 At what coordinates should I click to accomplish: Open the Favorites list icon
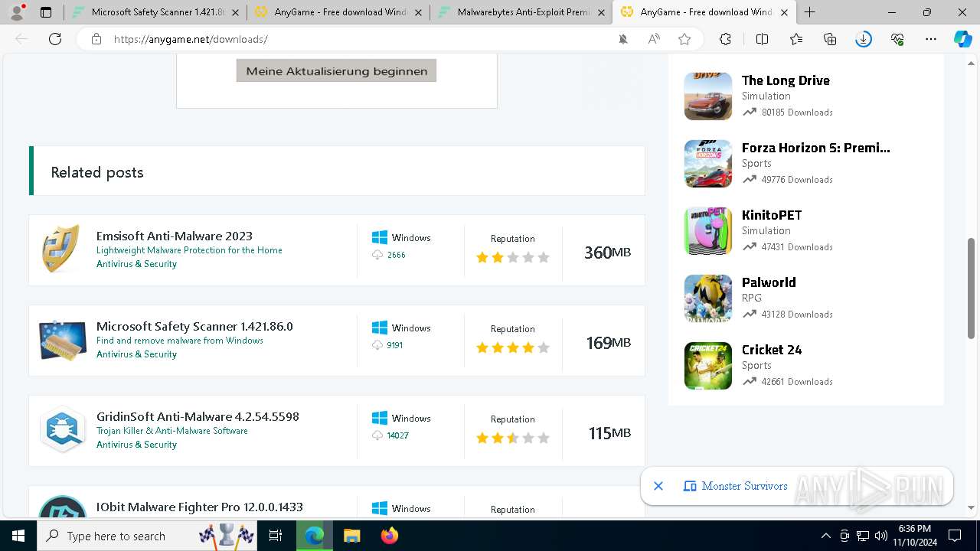[x=796, y=39]
